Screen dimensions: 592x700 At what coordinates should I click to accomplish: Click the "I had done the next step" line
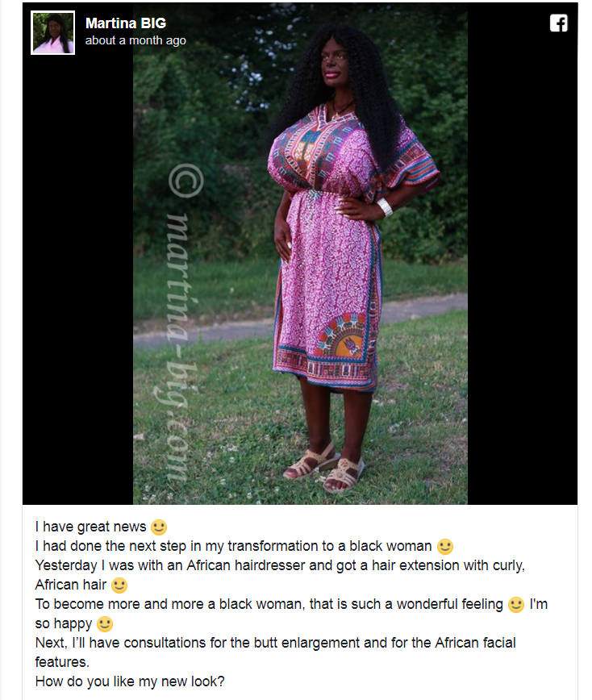[x=244, y=547]
